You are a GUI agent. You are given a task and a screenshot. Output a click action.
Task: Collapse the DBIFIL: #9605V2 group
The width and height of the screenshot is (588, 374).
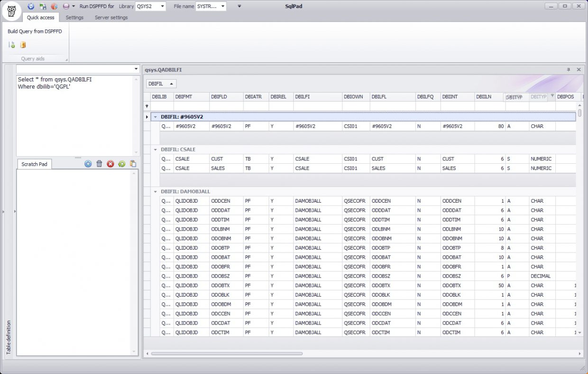(156, 117)
